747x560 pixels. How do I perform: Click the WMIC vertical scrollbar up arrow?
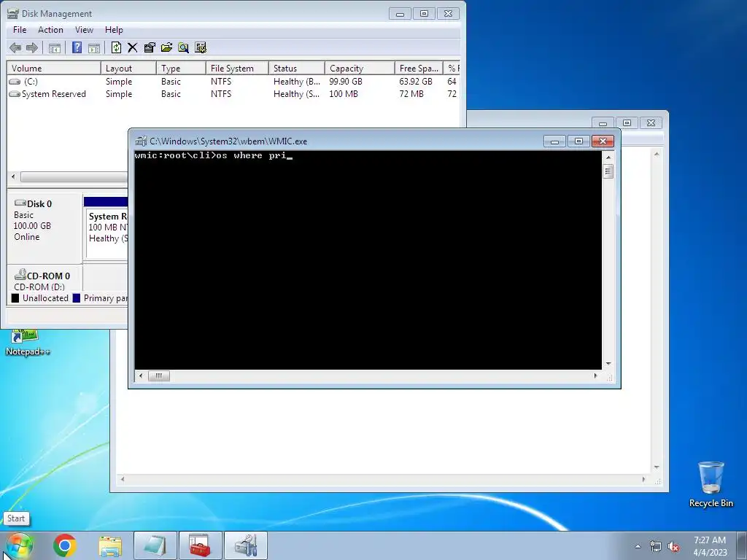click(x=608, y=157)
